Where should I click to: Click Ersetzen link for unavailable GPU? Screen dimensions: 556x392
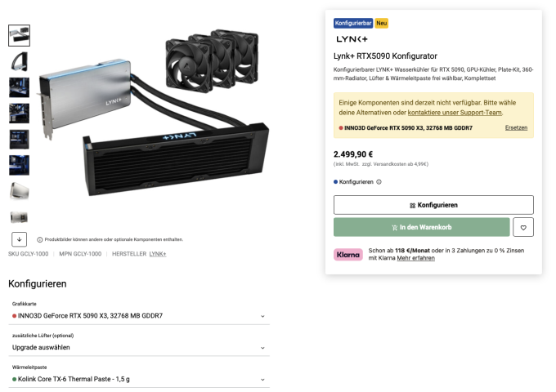click(x=516, y=128)
